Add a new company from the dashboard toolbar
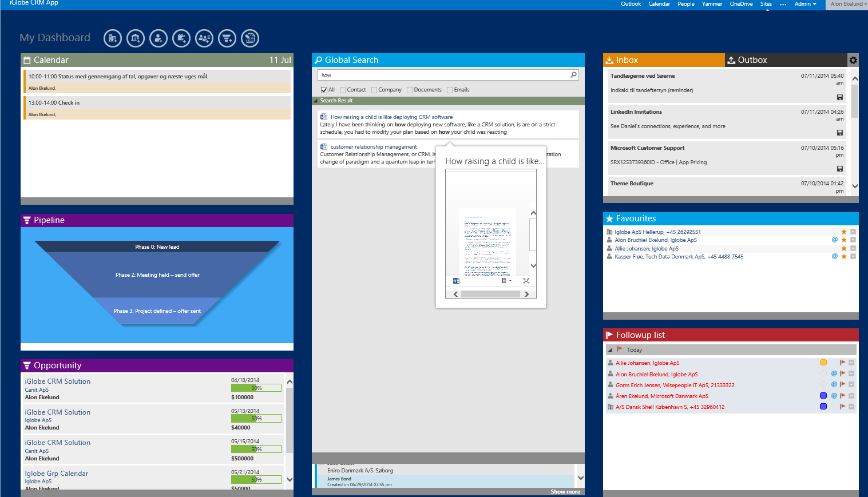The width and height of the screenshot is (868, 497). [113, 38]
